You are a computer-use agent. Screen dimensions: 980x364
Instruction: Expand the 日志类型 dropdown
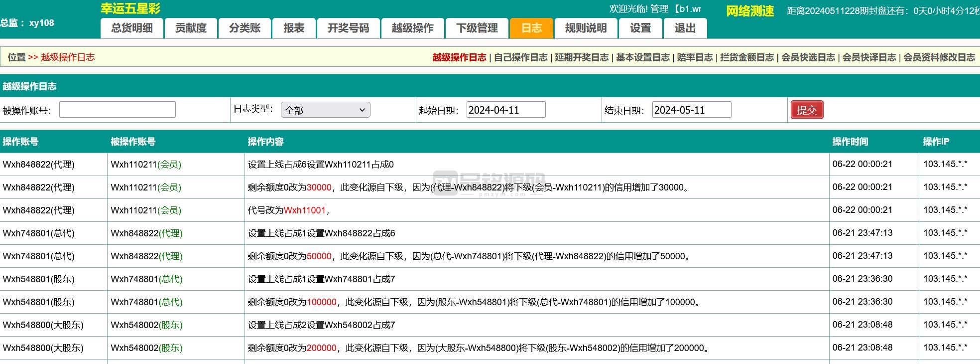(x=325, y=110)
